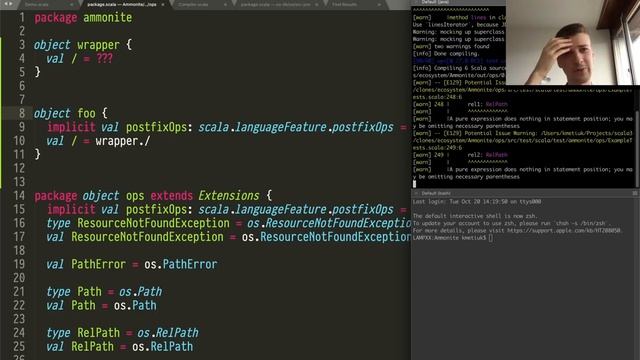Click 'val RelPath = os.RelPath' line
This screenshot has width=640, height=360.
coord(120,347)
